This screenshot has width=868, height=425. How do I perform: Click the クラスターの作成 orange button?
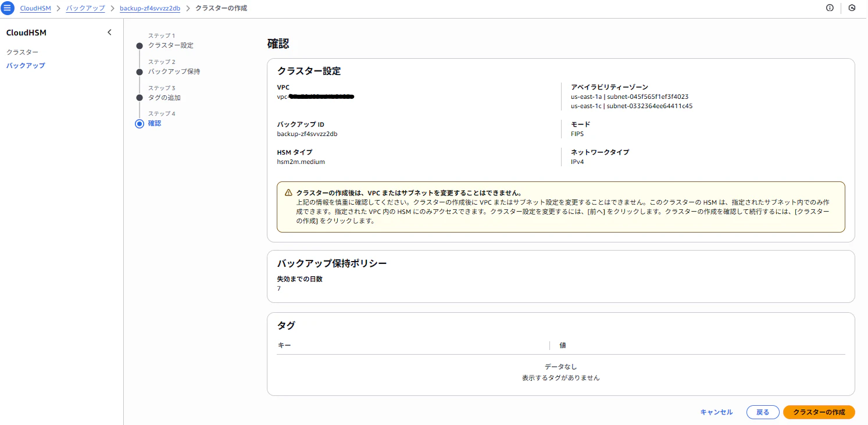(819, 412)
